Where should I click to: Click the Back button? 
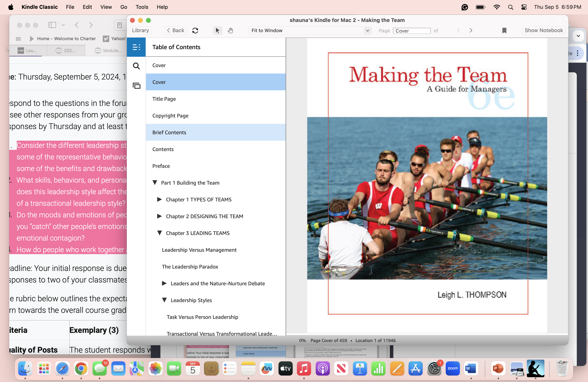point(176,30)
